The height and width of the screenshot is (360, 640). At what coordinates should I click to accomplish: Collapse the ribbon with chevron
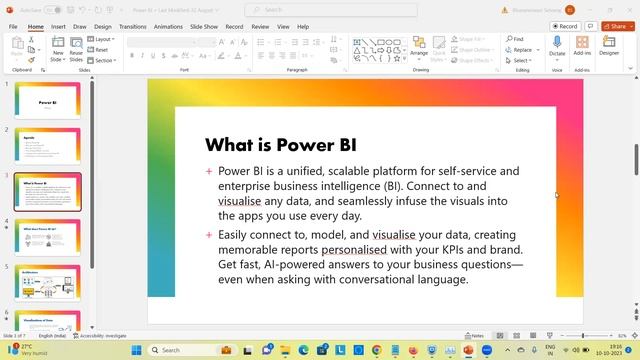631,69
